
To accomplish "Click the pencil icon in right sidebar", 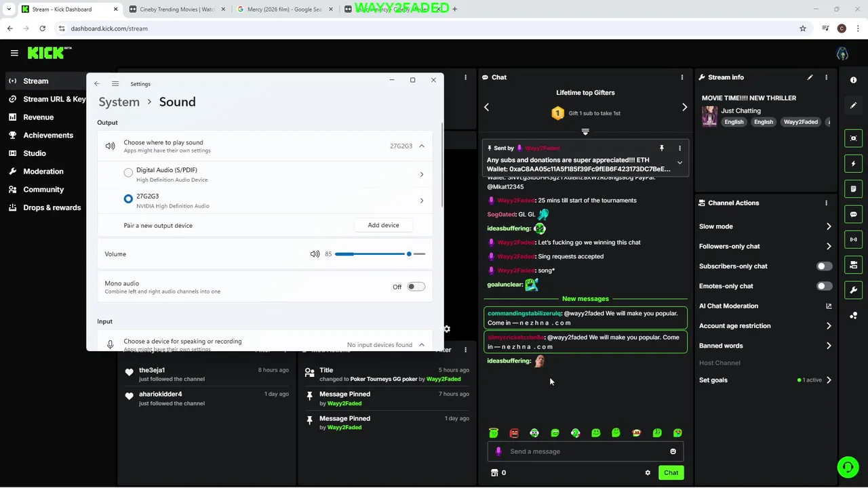I will [x=853, y=106].
